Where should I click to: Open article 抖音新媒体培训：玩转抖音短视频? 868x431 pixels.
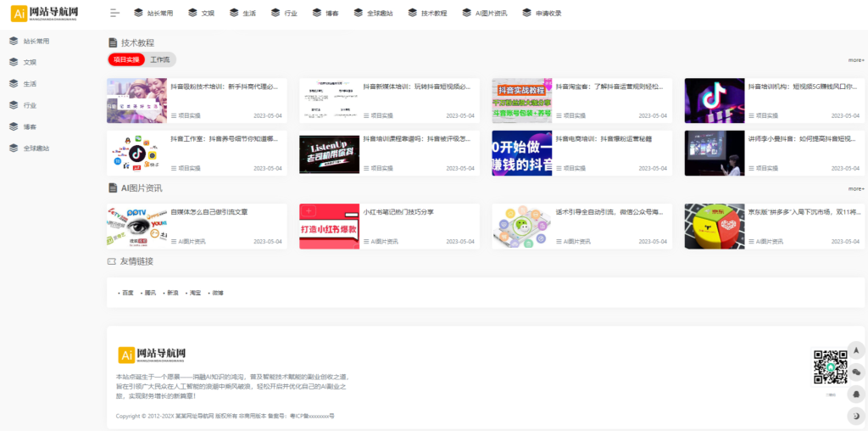point(417,87)
